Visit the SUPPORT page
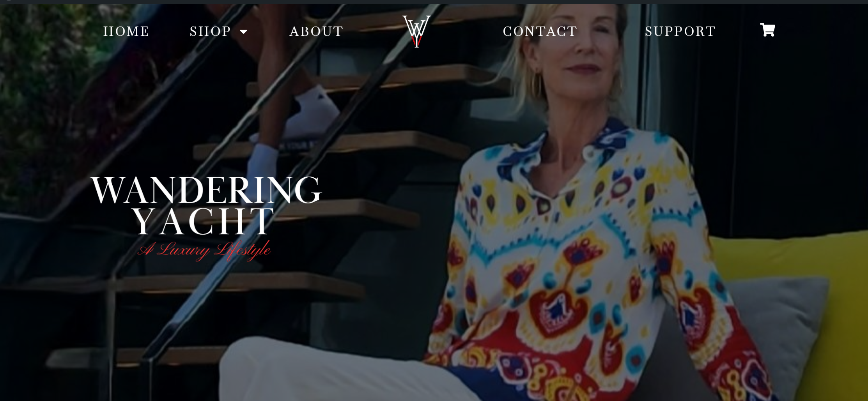Viewport: 868px width, 401px height. 680,31
